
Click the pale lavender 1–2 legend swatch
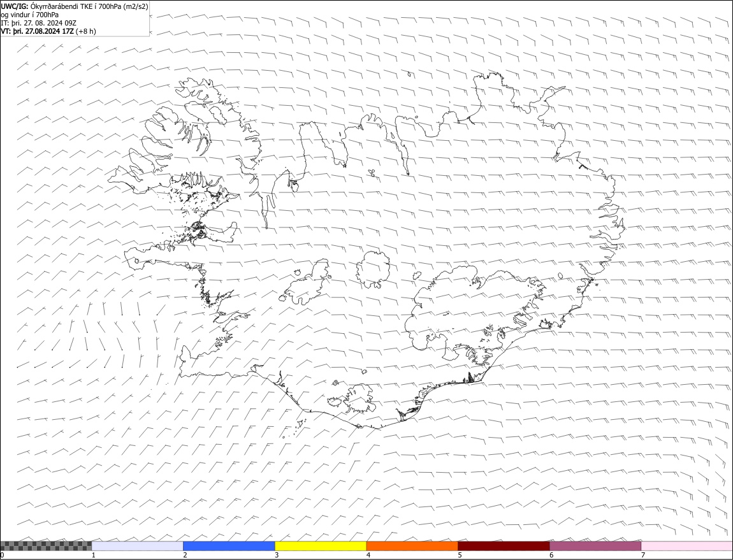tap(138, 545)
